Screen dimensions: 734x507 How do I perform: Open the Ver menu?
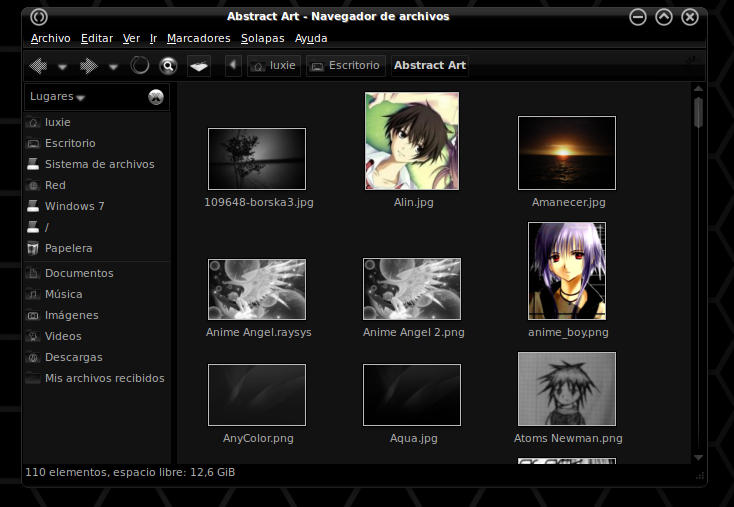click(x=131, y=38)
